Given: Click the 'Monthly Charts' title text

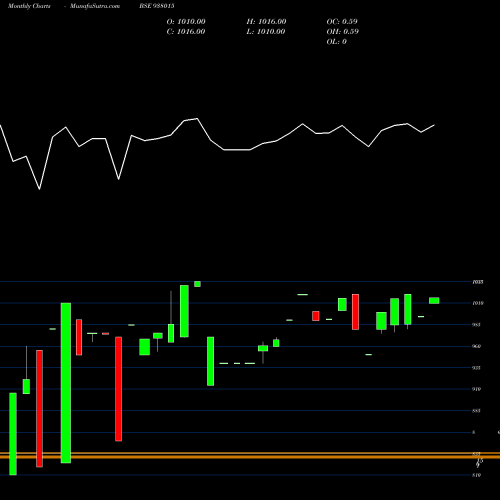Looking at the screenshot, I should (29, 6).
